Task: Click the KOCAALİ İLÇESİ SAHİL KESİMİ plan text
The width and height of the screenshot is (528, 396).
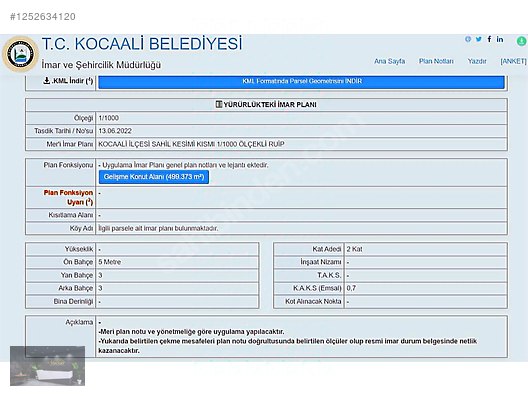Action: coord(191,144)
